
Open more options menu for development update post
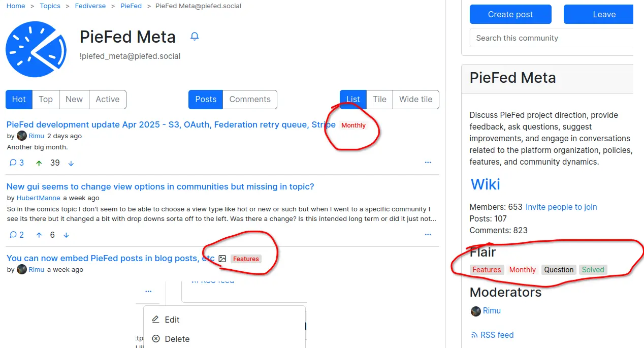coord(428,163)
